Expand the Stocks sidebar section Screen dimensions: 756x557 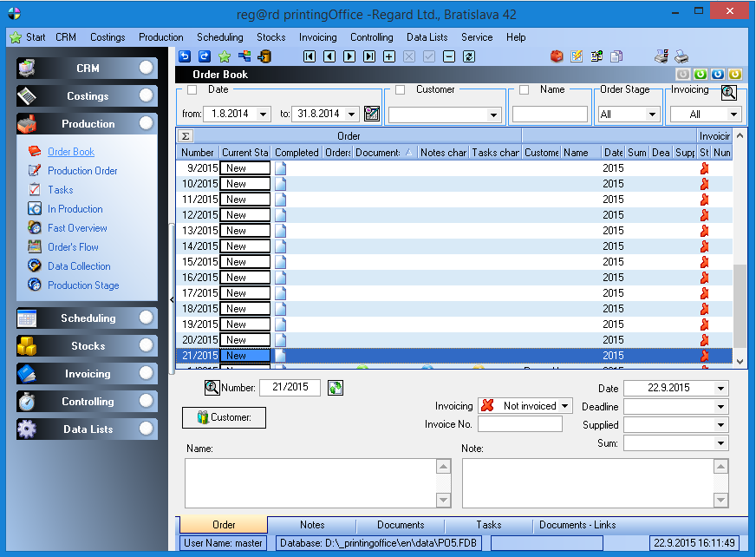tap(88, 346)
